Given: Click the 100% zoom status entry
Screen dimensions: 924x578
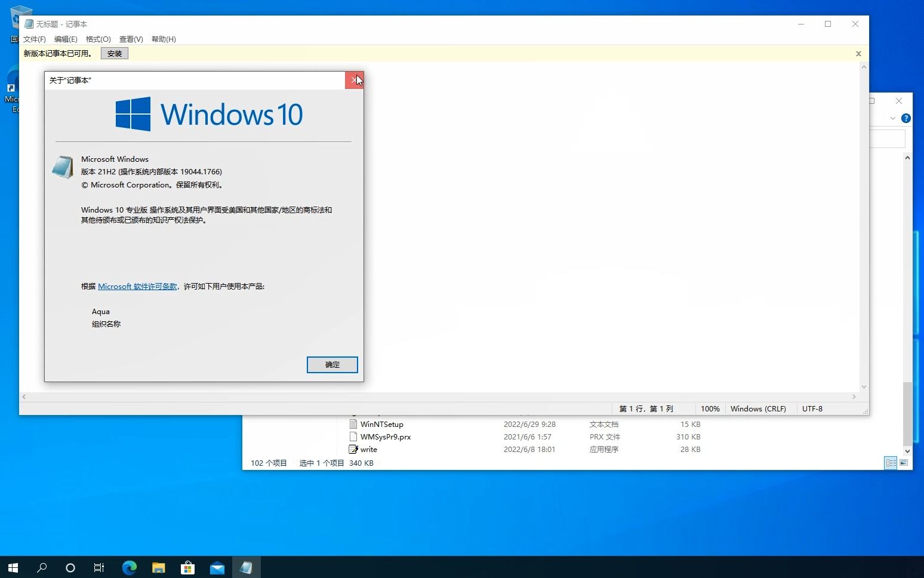Looking at the screenshot, I should 710,408.
